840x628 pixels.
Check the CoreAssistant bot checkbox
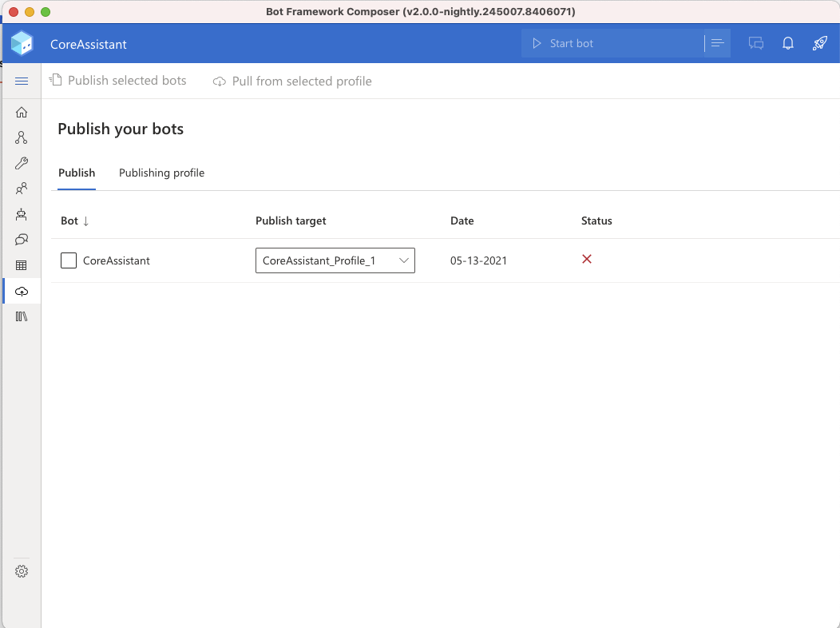click(68, 260)
